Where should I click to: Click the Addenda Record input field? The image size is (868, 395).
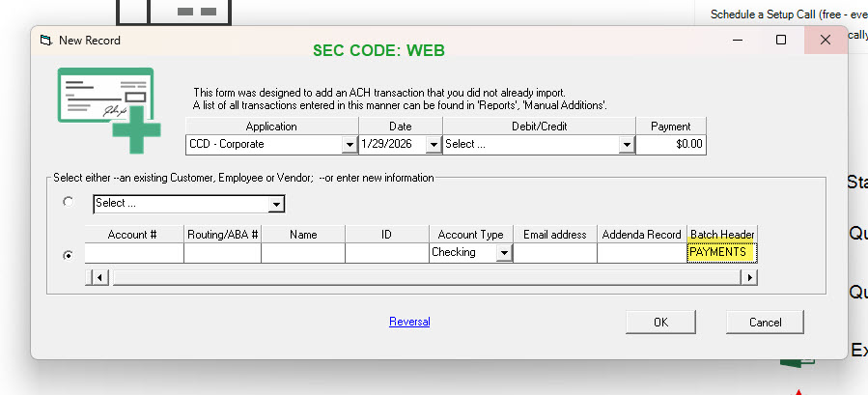coord(642,253)
